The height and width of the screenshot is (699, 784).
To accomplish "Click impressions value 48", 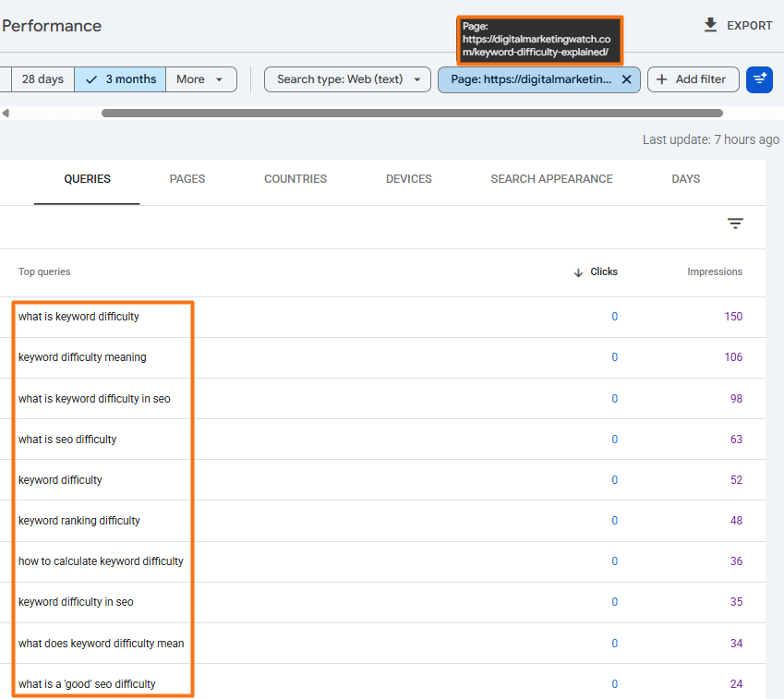I will (x=736, y=521).
